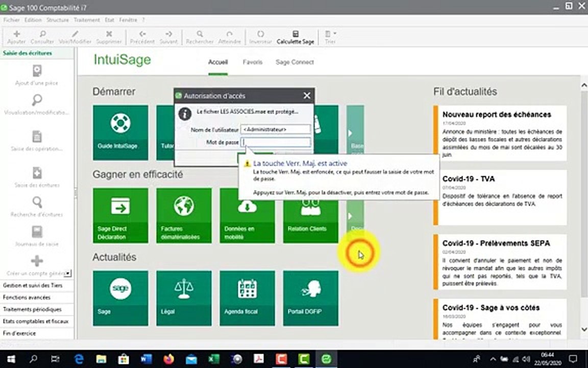This screenshot has width=588, height=368.
Task: Click the Suivant arrow icon
Action: point(168,34)
